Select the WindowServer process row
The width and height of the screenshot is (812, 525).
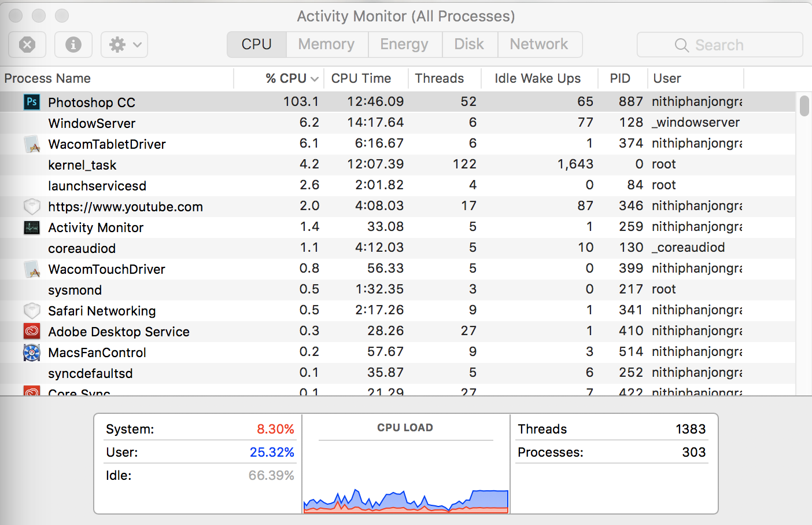pos(398,123)
